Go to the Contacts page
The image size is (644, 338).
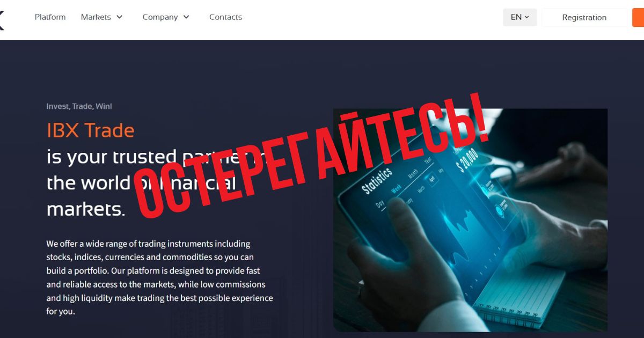click(225, 17)
